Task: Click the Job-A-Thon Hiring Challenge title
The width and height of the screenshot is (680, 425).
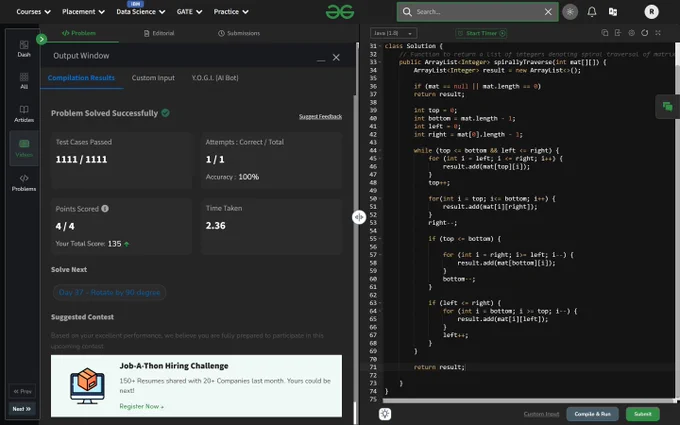Action: click(174, 366)
